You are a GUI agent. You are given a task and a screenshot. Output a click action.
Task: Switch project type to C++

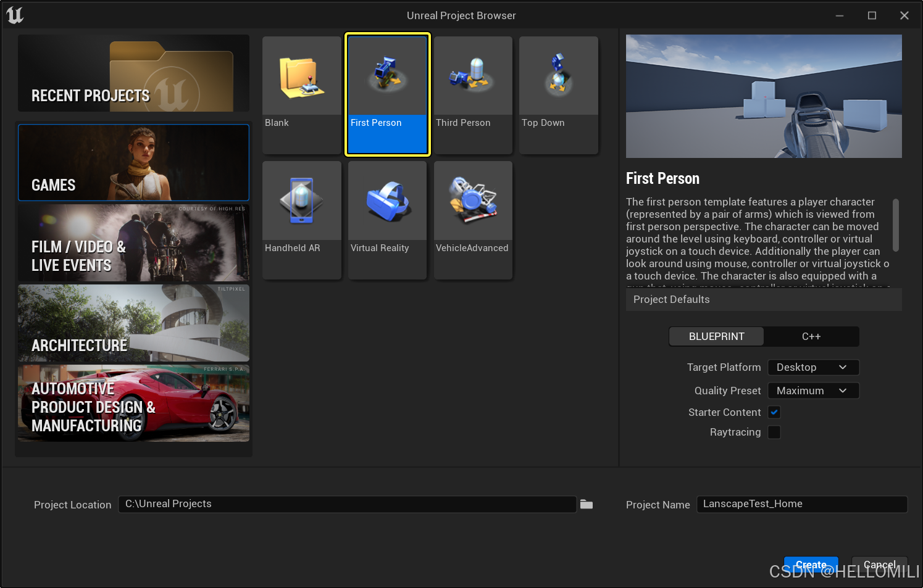click(811, 336)
